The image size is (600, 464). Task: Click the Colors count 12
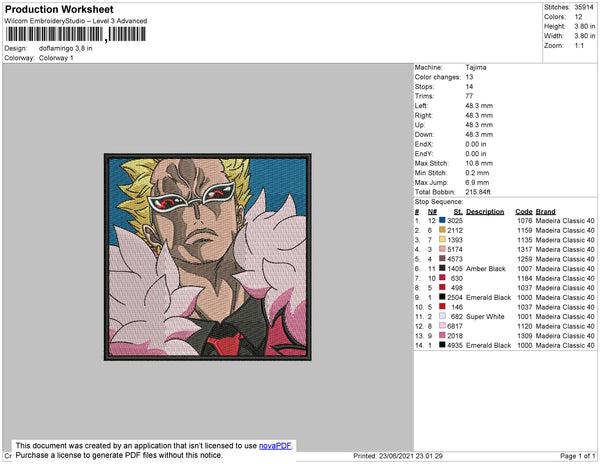pyautogui.click(x=578, y=17)
